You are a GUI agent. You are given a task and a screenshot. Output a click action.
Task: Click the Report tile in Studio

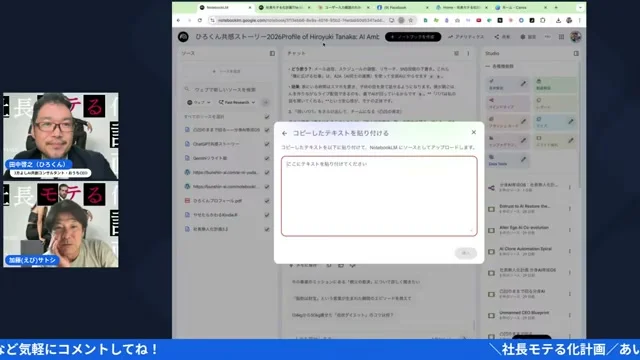pyautogui.click(x=555, y=103)
